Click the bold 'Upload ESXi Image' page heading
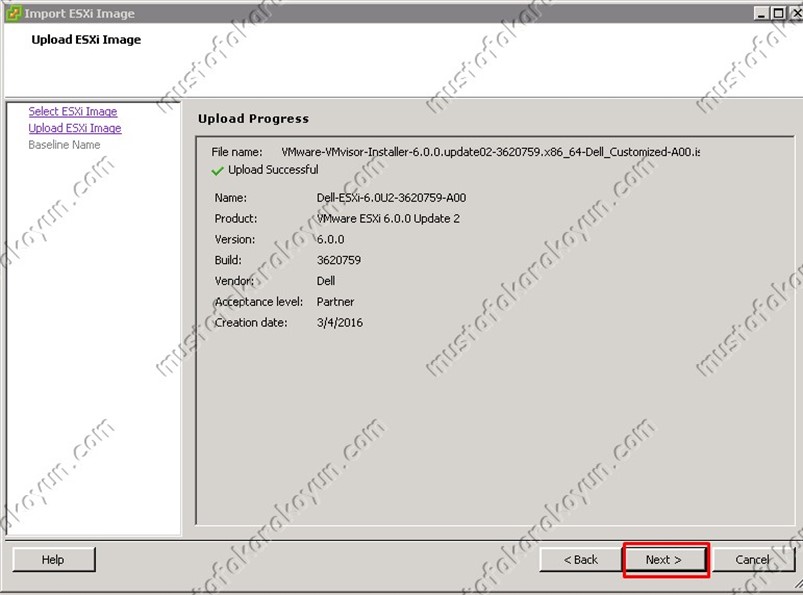The width and height of the screenshot is (803, 595). [x=86, y=40]
